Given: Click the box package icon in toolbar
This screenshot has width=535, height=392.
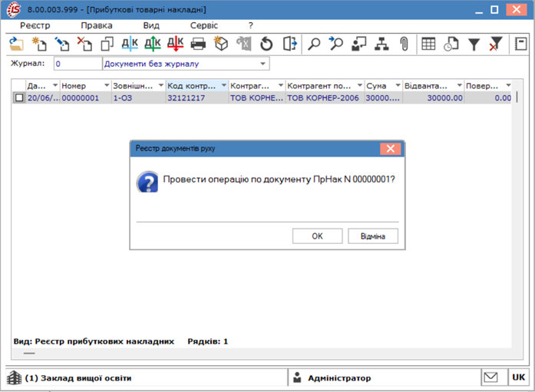Looking at the screenshot, I should 221,44.
